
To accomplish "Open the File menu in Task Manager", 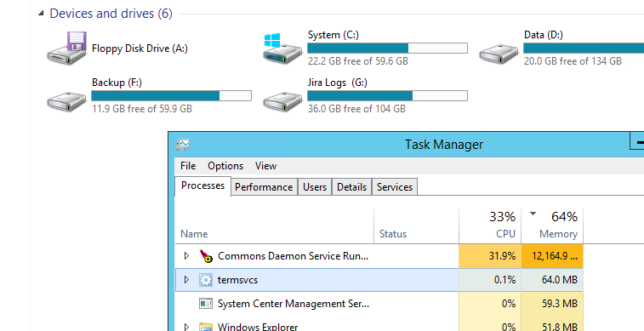I will pos(188,166).
